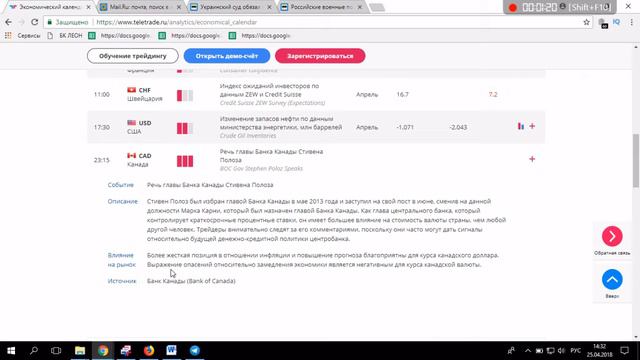The width and height of the screenshot is (640, 360).
Task: Open chart icon on USD oil row
Action: click(521, 127)
